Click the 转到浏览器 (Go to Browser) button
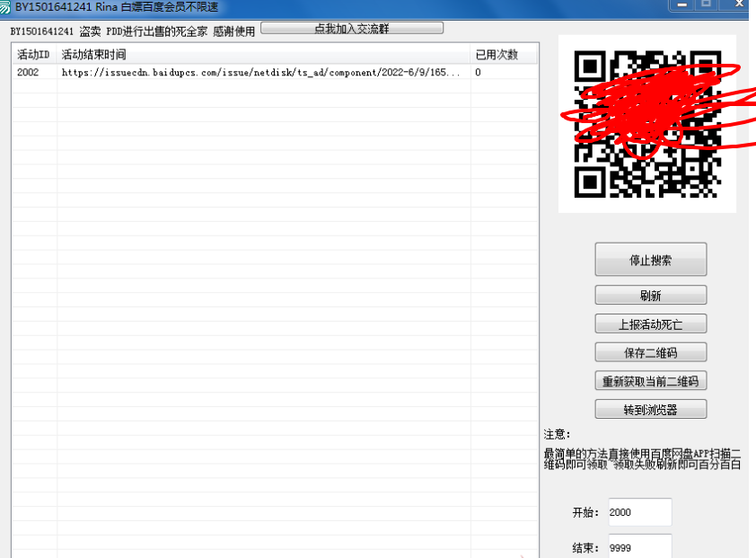This screenshot has height=558, width=756. tap(650, 409)
